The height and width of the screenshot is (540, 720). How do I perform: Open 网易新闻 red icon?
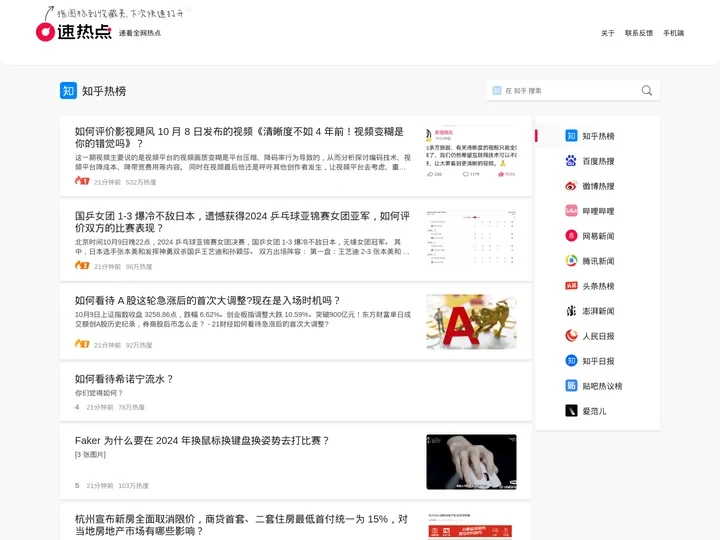(x=571, y=236)
